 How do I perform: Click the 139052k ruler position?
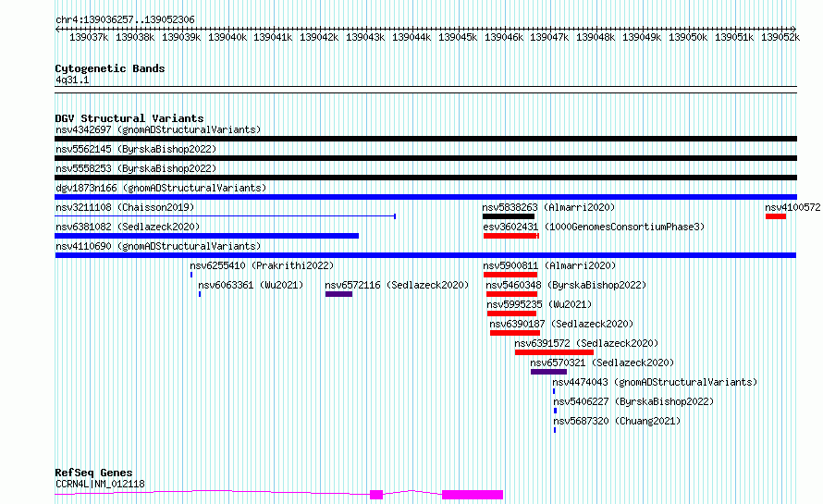point(780,37)
